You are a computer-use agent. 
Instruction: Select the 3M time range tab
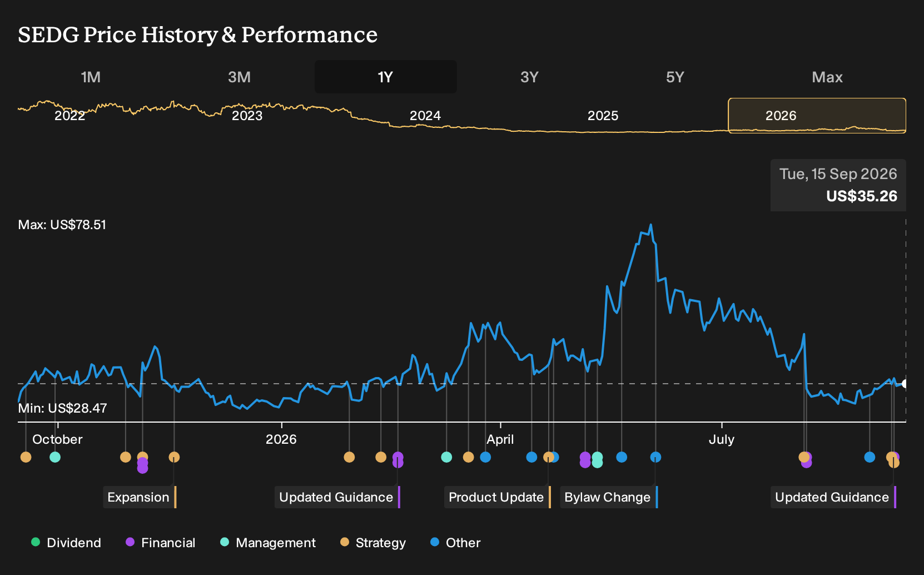(x=239, y=77)
